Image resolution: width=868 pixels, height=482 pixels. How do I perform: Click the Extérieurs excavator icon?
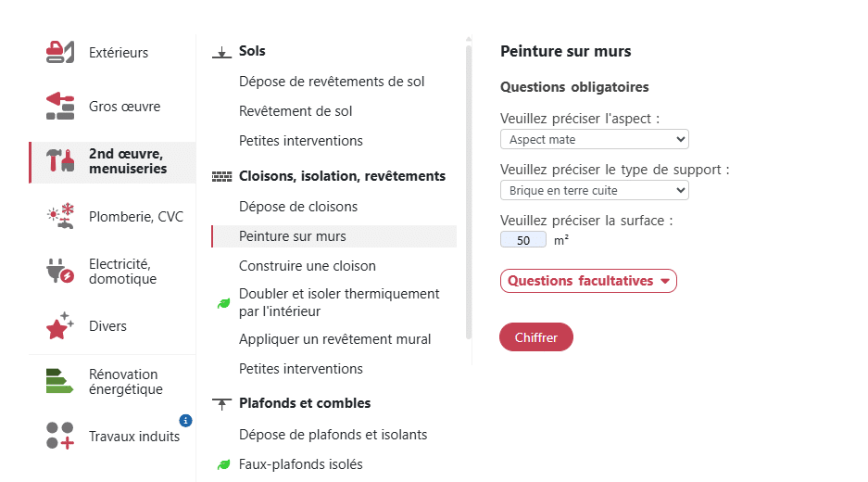point(59,52)
